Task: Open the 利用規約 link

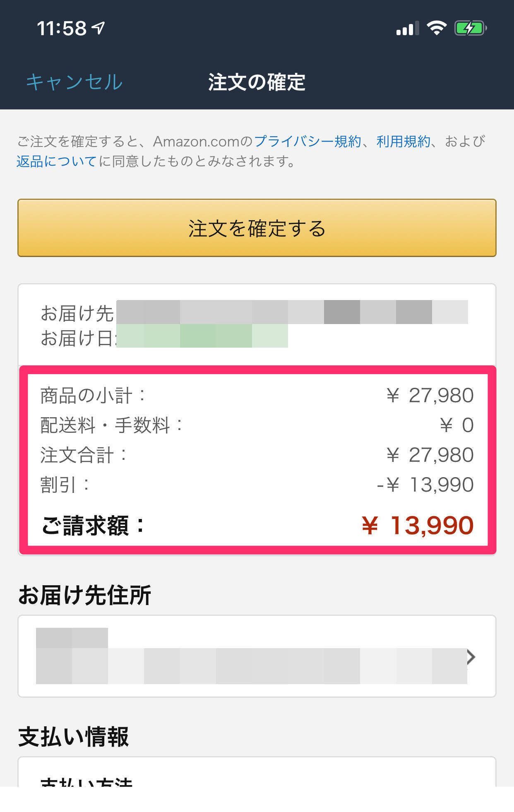Action: click(403, 142)
